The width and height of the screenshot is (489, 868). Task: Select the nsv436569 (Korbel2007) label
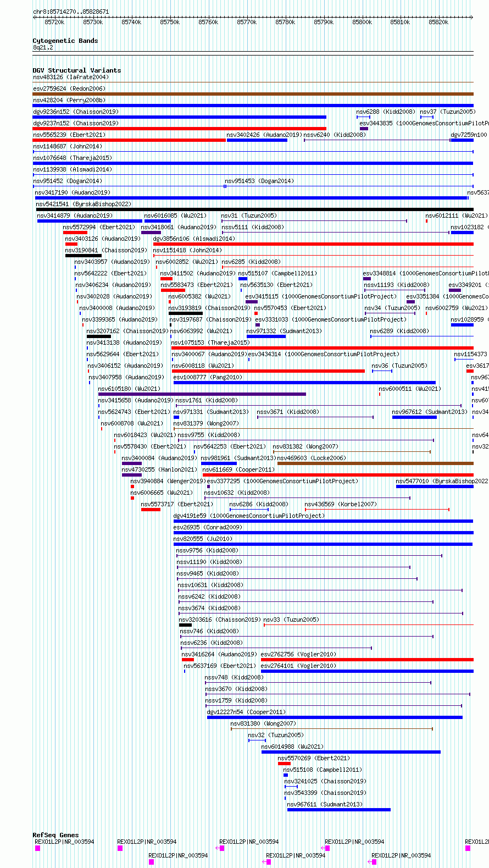(x=341, y=504)
